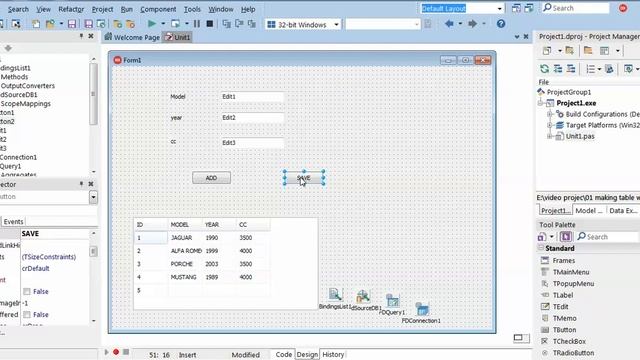Click the MUSTANG cell in grid
Image resolution: width=640 pixels, height=360 pixels.
[185, 277]
